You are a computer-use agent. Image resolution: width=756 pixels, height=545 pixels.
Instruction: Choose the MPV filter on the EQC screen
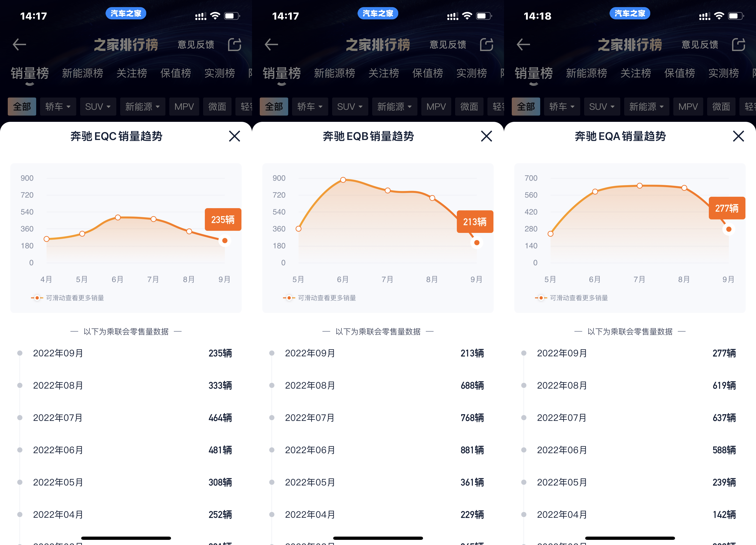[184, 107]
